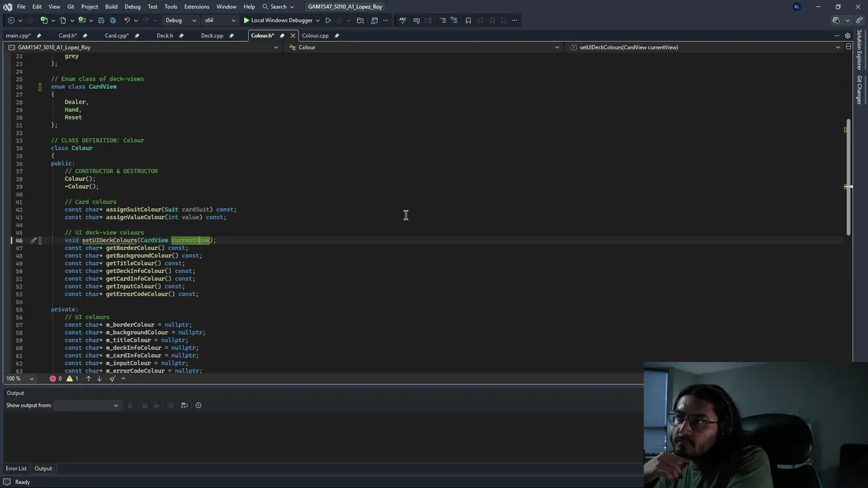This screenshot has width=868, height=488.
Task: Switch to Output bottom tab
Action: point(43,468)
